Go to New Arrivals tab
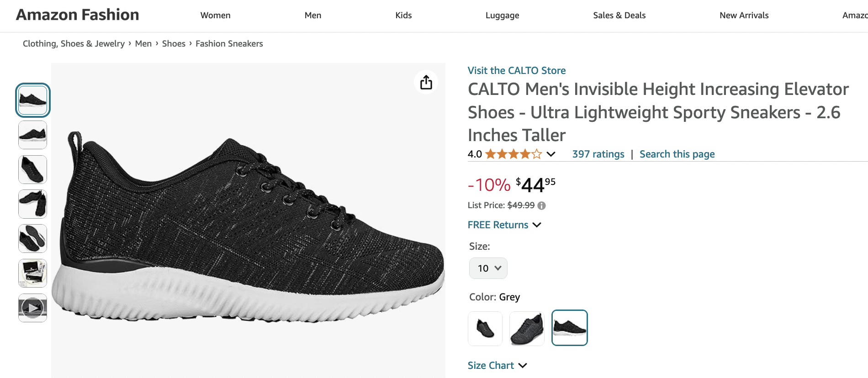 pyautogui.click(x=744, y=16)
